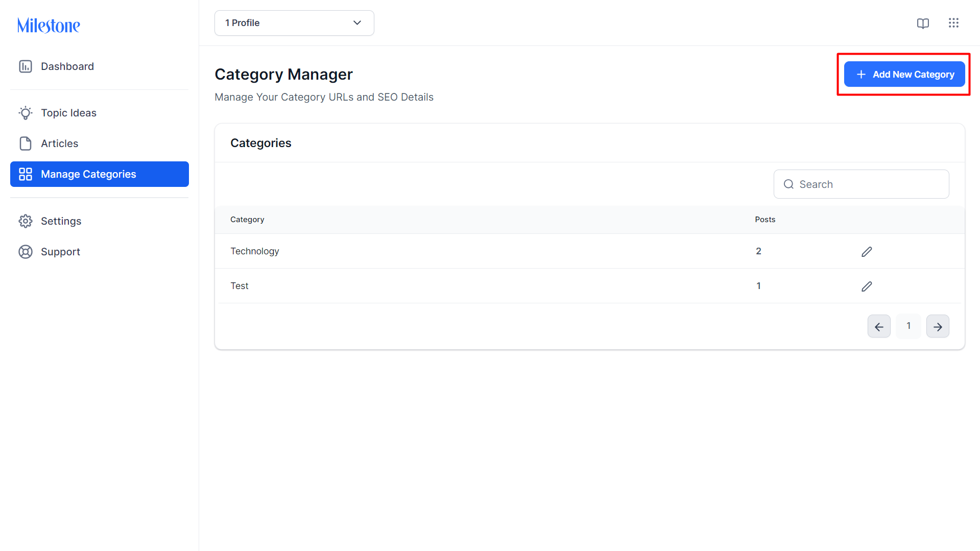Viewport: 980px width, 551px height.
Task: Click Add New Category button
Action: (904, 75)
